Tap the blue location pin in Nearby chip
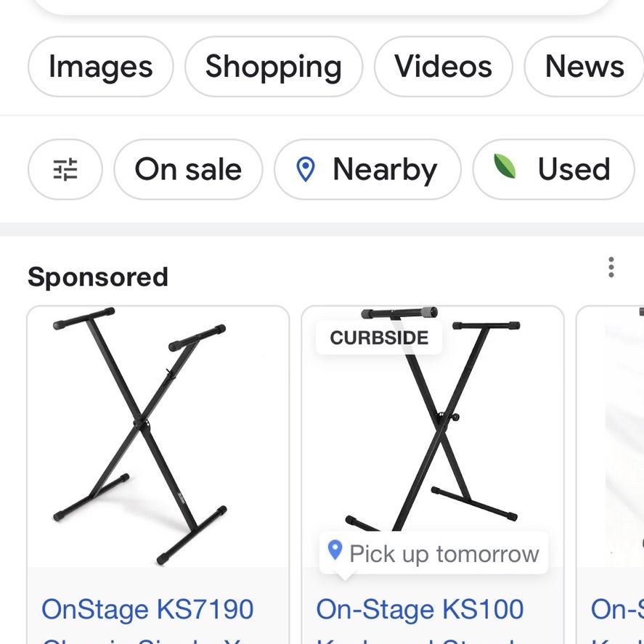Image resolution: width=644 pixels, height=644 pixels. (x=305, y=169)
